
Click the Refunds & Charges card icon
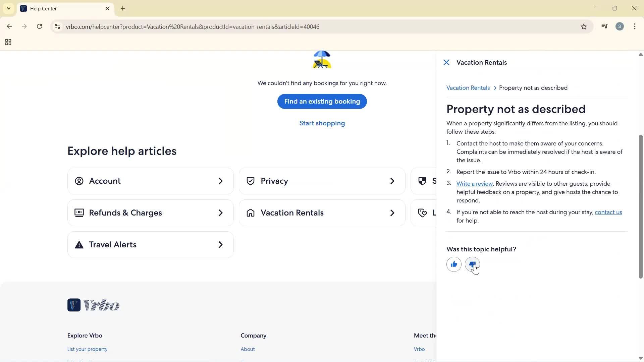(79, 213)
